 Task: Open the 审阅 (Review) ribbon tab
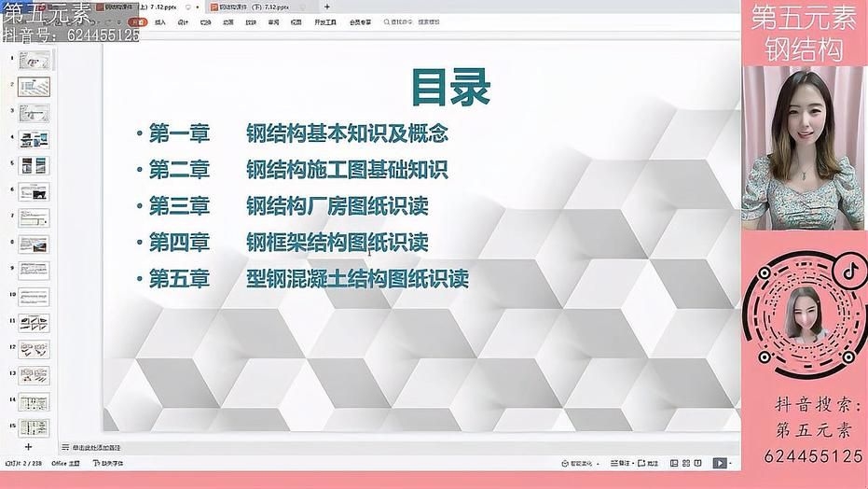[x=273, y=22]
